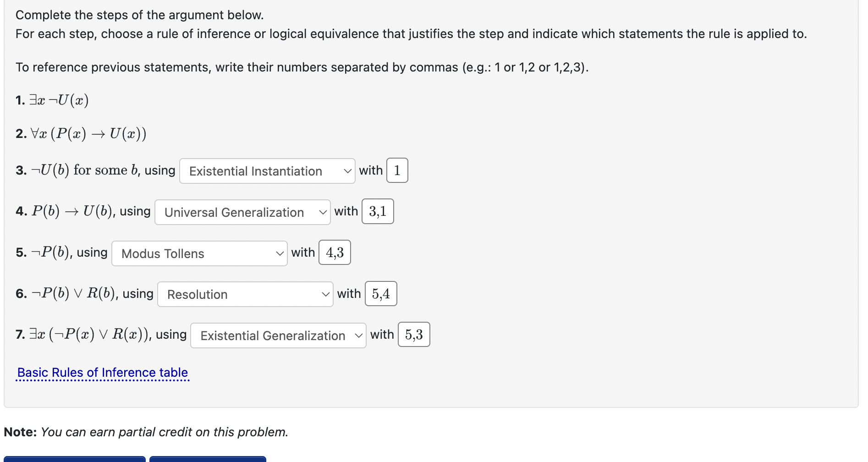Edit the '4,3' reference field in step 5
Image resolution: width=868 pixels, height=462 pixels.
(x=334, y=253)
